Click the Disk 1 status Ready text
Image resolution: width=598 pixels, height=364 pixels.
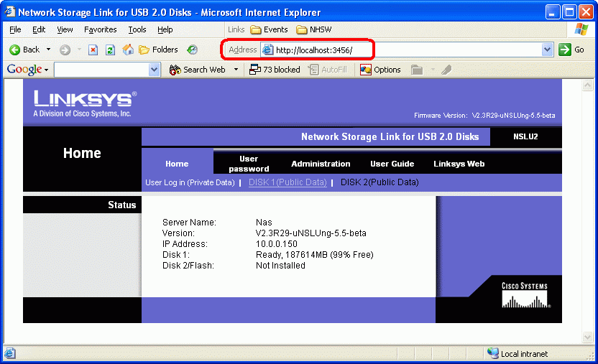click(x=315, y=254)
